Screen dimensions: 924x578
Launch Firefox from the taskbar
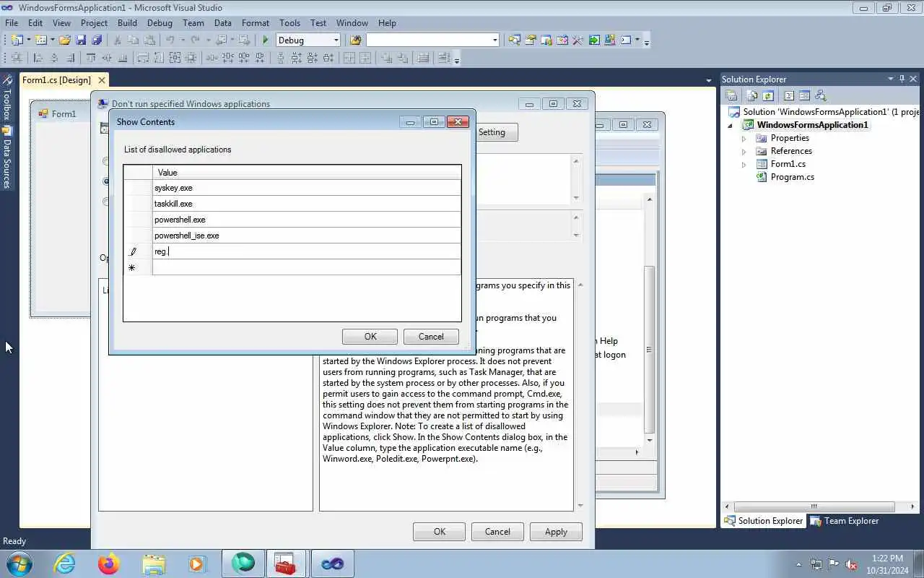click(x=109, y=564)
